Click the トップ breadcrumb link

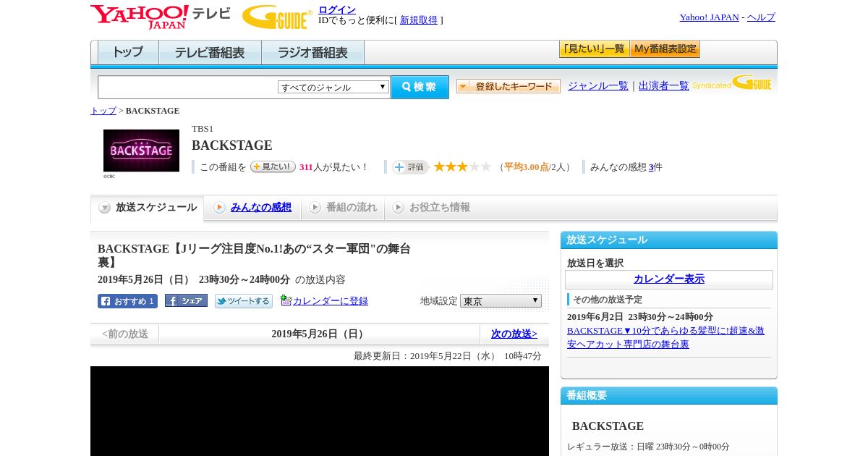(103, 111)
